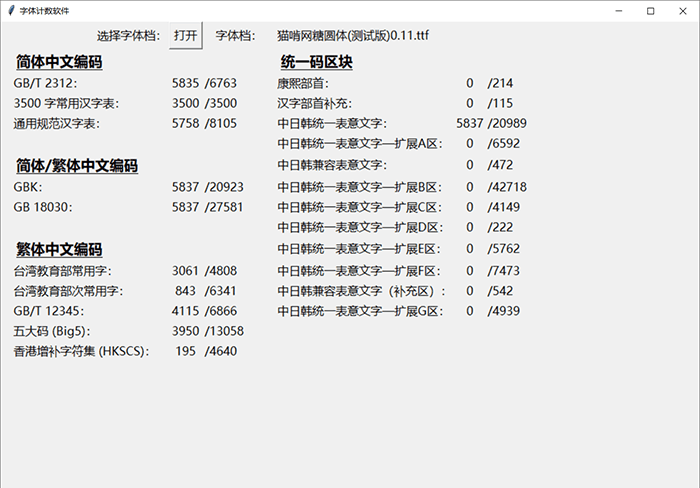Viewport: 700px width, 488px height.
Task: Maximize the 字体计数软件 window
Action: (650, 11)
